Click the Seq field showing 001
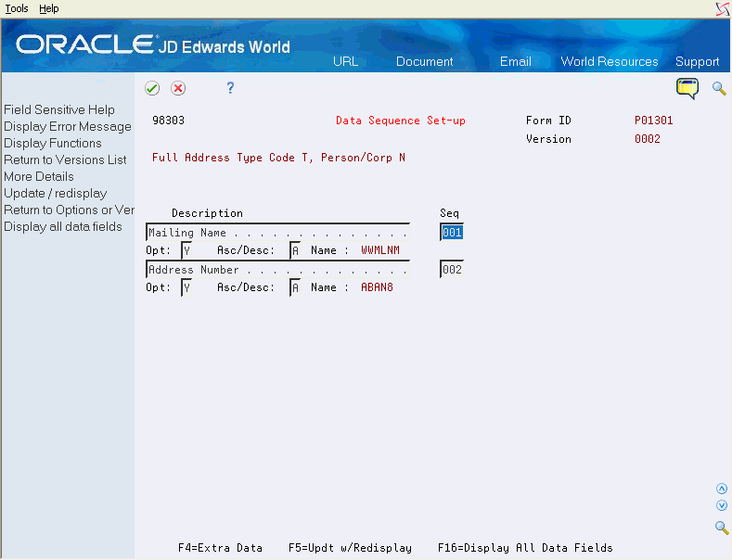 click(x=452, y=232)
